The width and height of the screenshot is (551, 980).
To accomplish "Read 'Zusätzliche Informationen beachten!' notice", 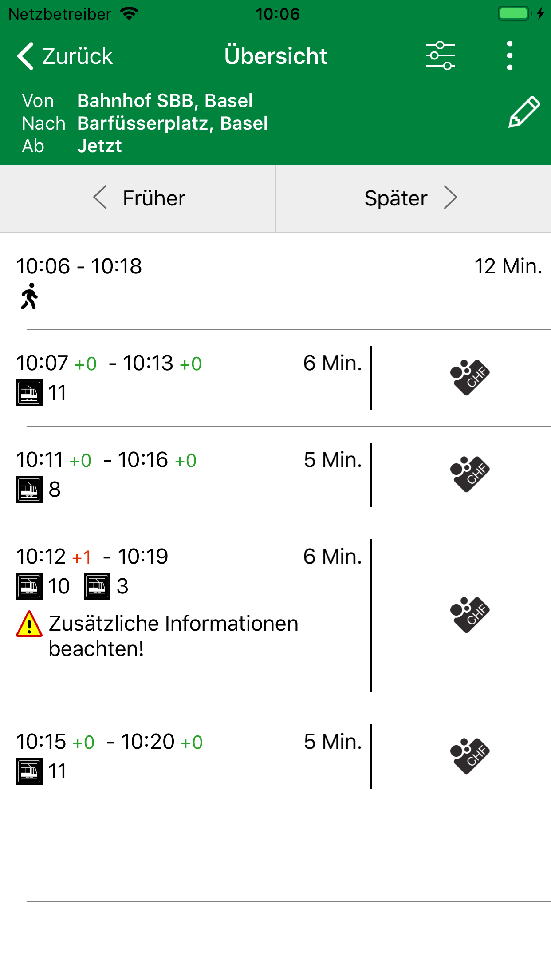I will 173,636.
